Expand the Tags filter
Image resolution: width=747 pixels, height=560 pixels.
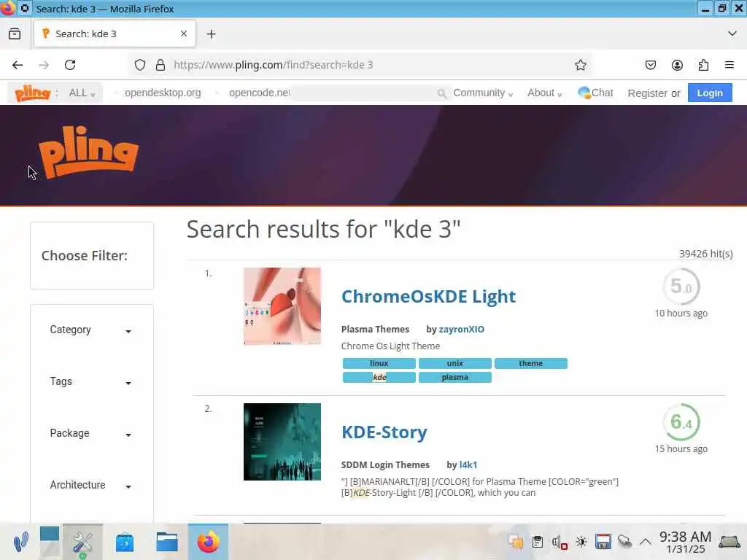[90, 382]
